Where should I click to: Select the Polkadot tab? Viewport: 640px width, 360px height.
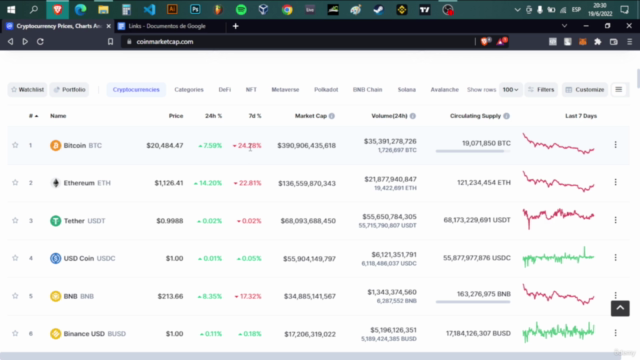[326, 89]
